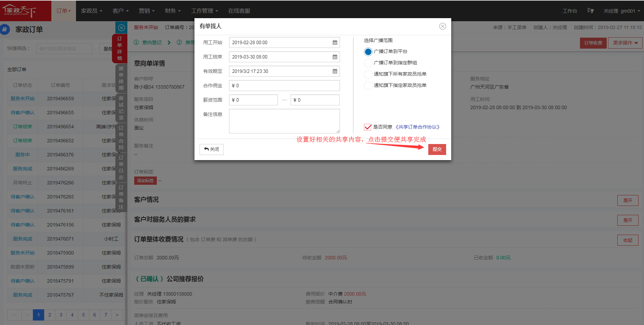The image size is (644, 325).
Task: Click the 关闭 button in dialog
Action: click(x=212, y=149)
